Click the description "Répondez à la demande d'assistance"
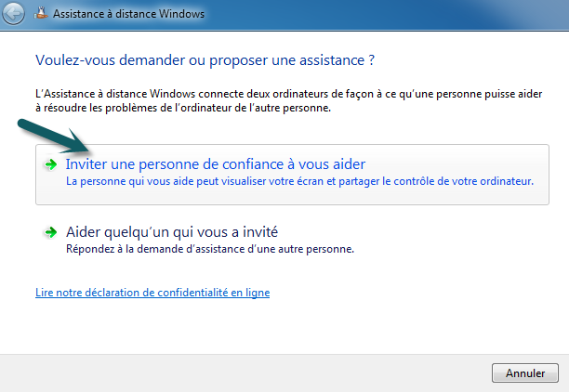The width and height of the screenshot is (569, 392). 209,249
